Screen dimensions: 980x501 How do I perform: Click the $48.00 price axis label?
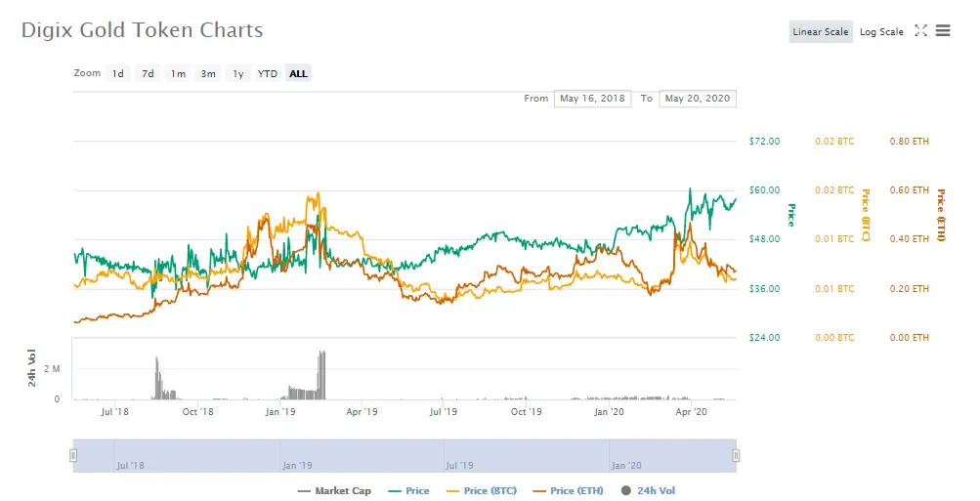pyautogui.click(x=764, y=238)
